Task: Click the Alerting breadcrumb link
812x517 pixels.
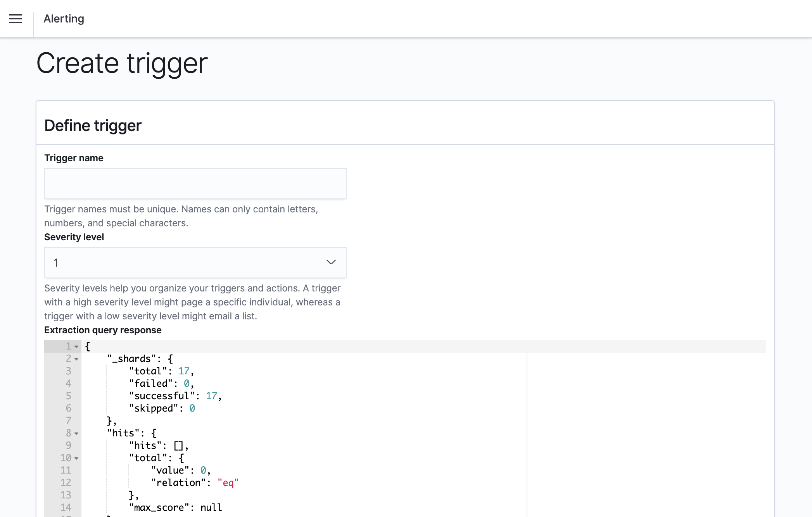Action: point(64,19)
